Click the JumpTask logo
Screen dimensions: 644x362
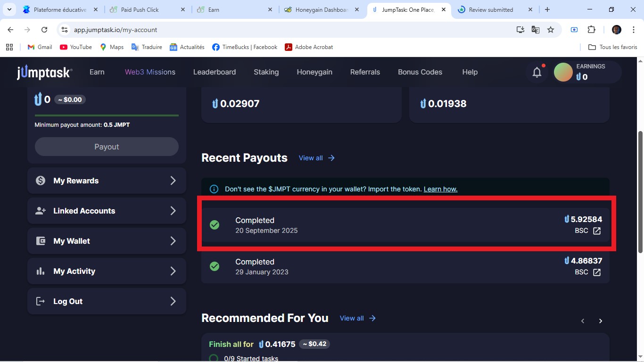click(x=44, y=72)
